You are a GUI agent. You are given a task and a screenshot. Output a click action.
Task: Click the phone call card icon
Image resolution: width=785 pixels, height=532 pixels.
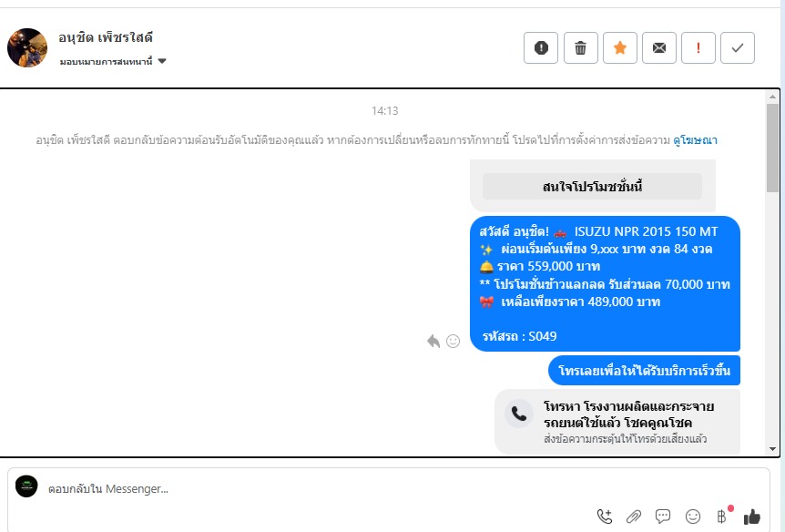click(519, 414)
